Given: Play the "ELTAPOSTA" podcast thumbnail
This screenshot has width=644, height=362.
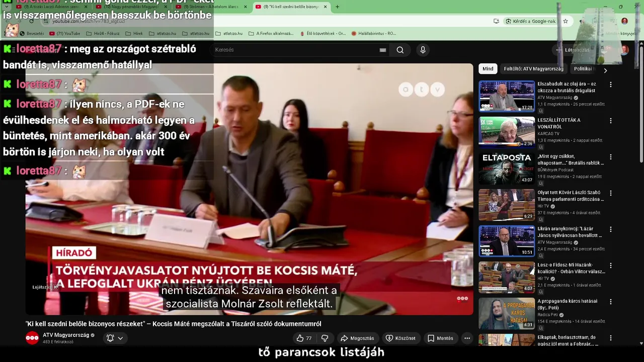Looking at the screenshot, I should (x=507, y=168).
